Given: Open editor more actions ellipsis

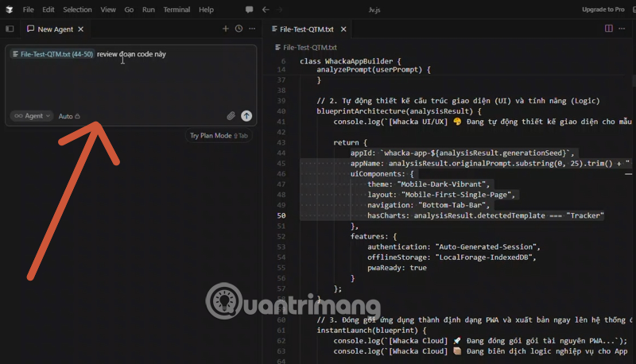Looking at the screenshot, I should [x=622, y=29].
